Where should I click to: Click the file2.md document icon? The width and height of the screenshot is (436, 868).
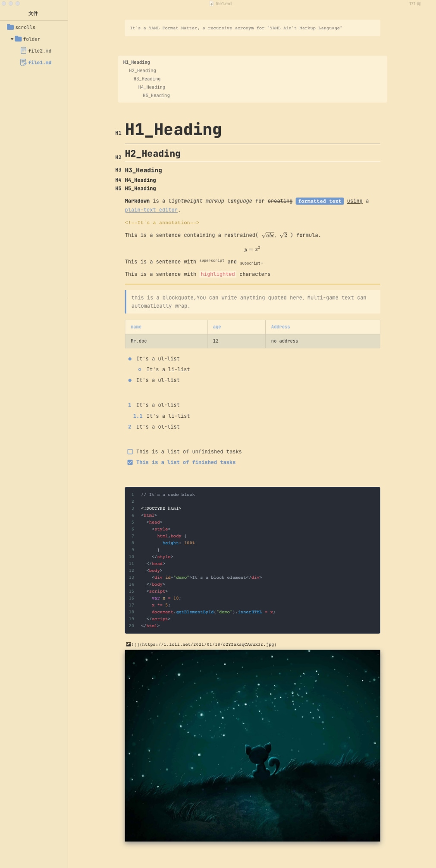[24, 51]
